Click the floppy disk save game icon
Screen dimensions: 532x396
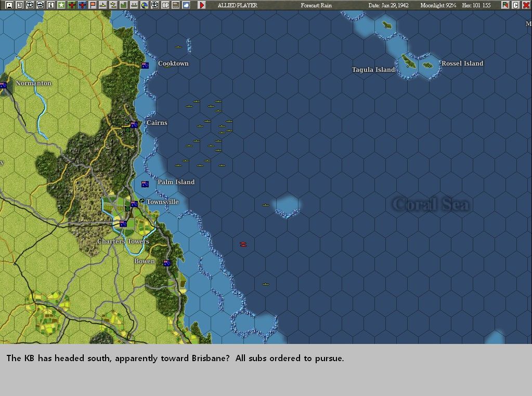(9, 5)
